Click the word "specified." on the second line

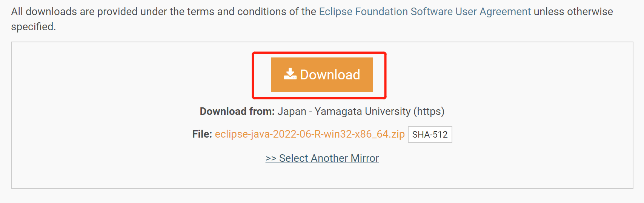(x=33, y=27)
